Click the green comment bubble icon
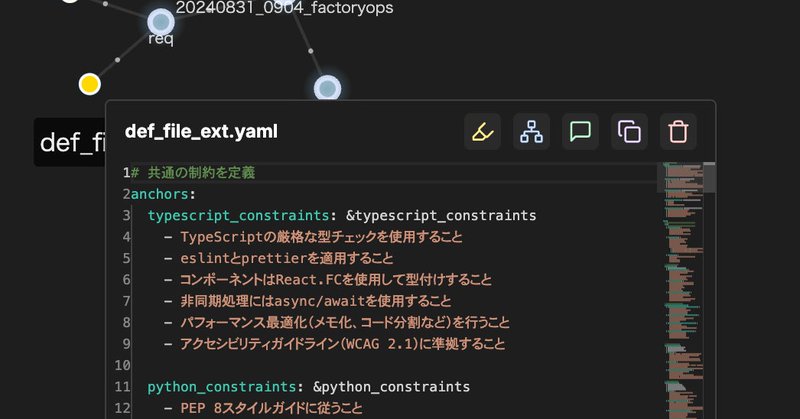 (580, 132)
